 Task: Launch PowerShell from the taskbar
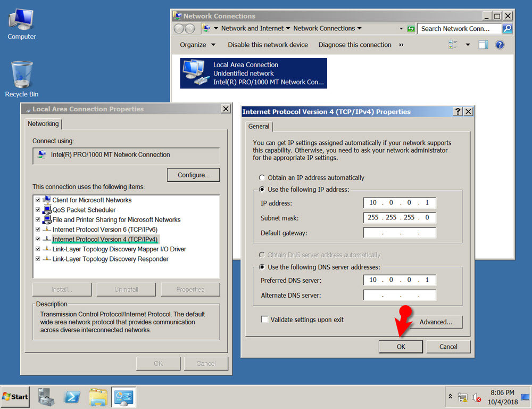click(72, 397)
